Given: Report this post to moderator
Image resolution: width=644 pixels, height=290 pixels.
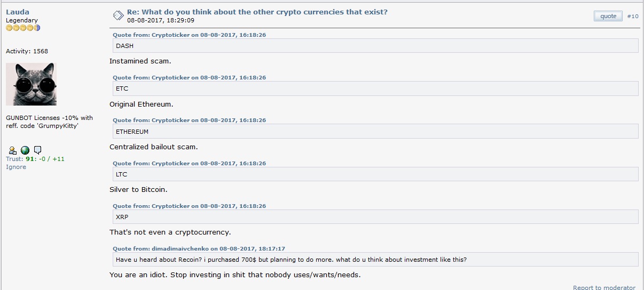Looking at the screenshot, I should click(604, 287).
